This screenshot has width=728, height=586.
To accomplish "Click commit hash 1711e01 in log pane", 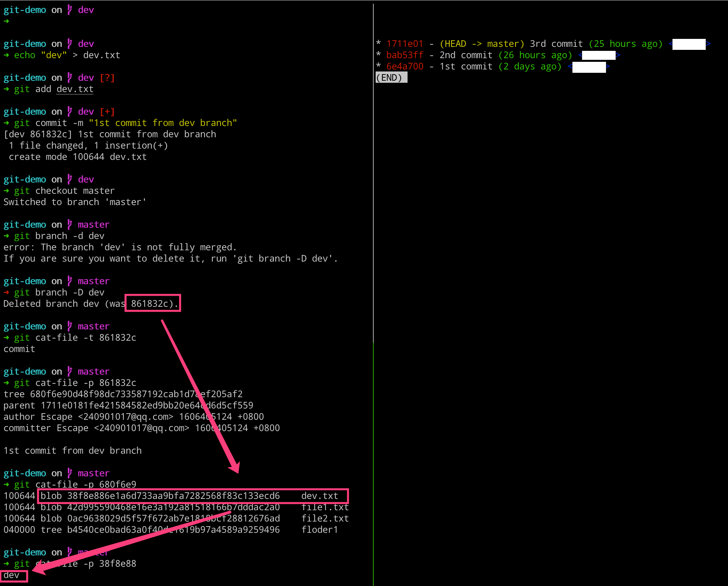I will click(x=405, y=44).
